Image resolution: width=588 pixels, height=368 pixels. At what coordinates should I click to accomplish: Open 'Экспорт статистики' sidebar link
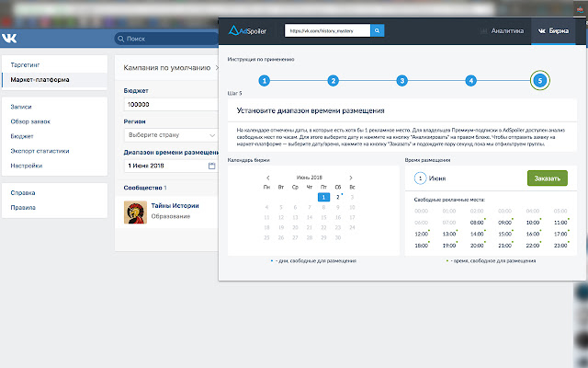click(40, 151)
